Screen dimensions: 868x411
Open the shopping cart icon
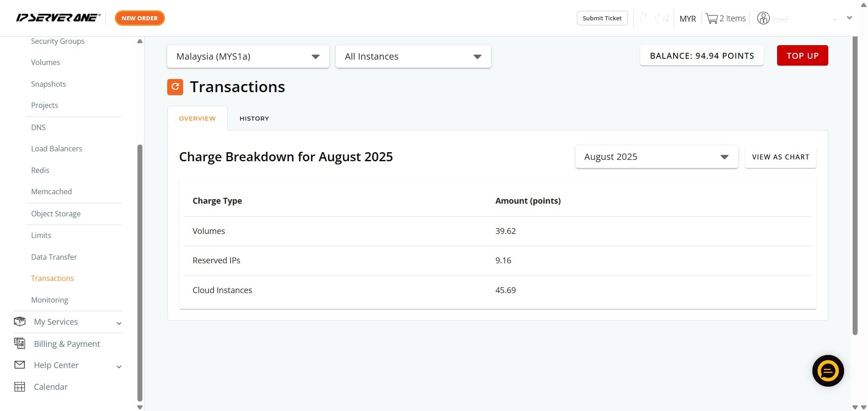[712, 19]
